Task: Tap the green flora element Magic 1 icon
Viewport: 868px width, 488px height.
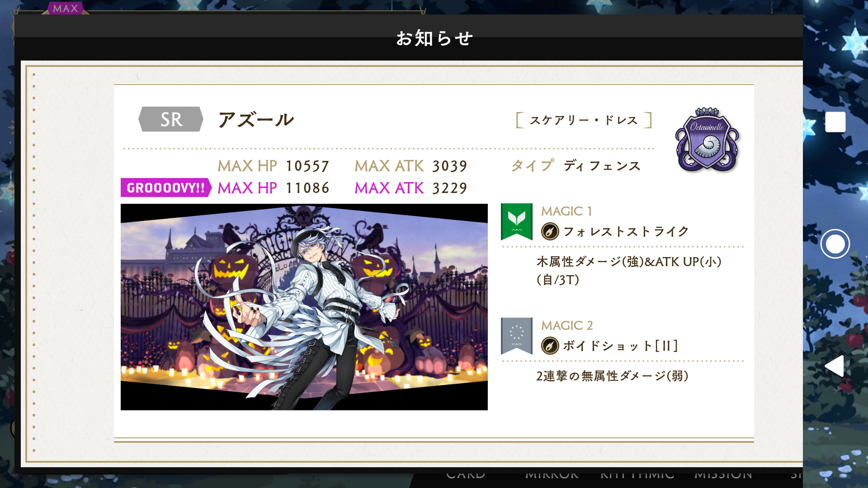Action: point(516,221)
